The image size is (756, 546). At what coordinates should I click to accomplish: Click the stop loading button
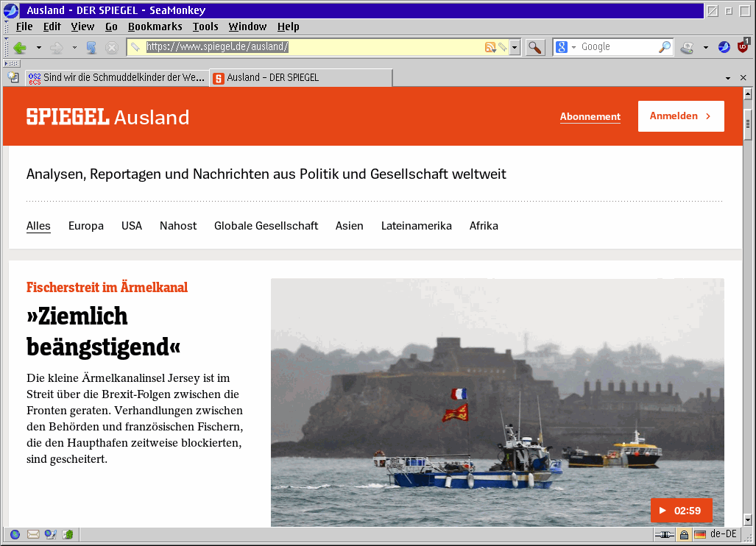(112, 47)
